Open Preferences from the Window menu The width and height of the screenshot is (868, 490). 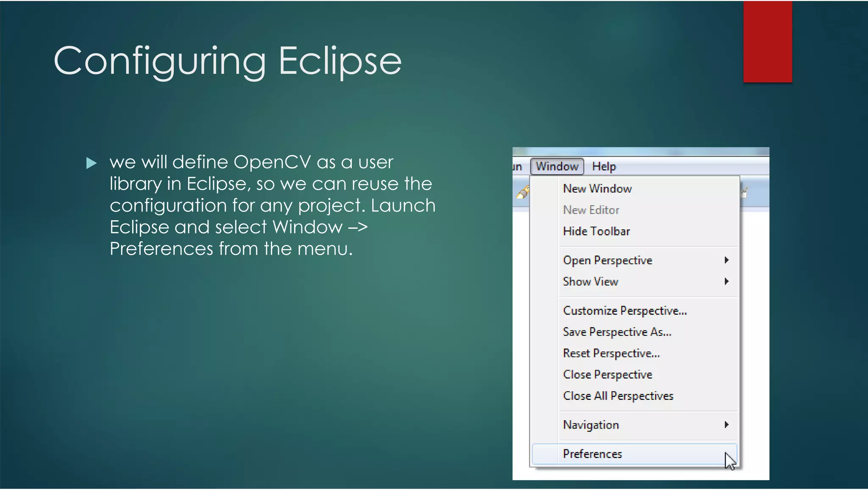(592, 454)
